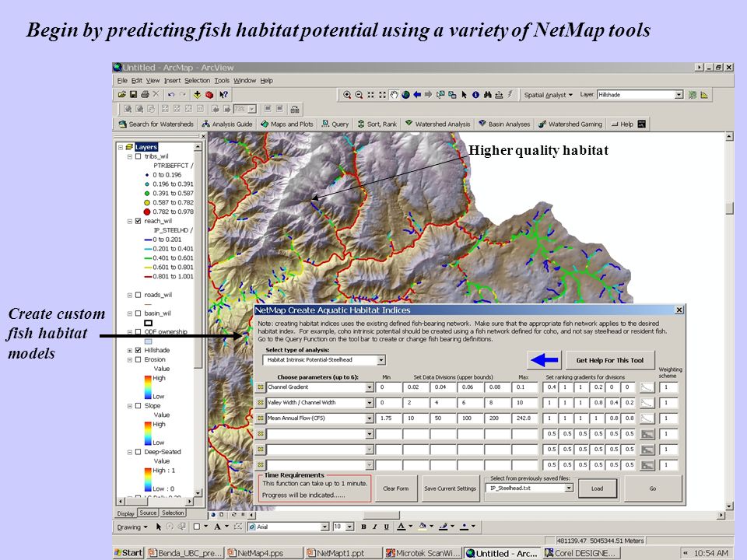Image resolution: width=747 pixels, height=560 pixels.
Task: Switch to the Source tab
Action: point(148,513)
